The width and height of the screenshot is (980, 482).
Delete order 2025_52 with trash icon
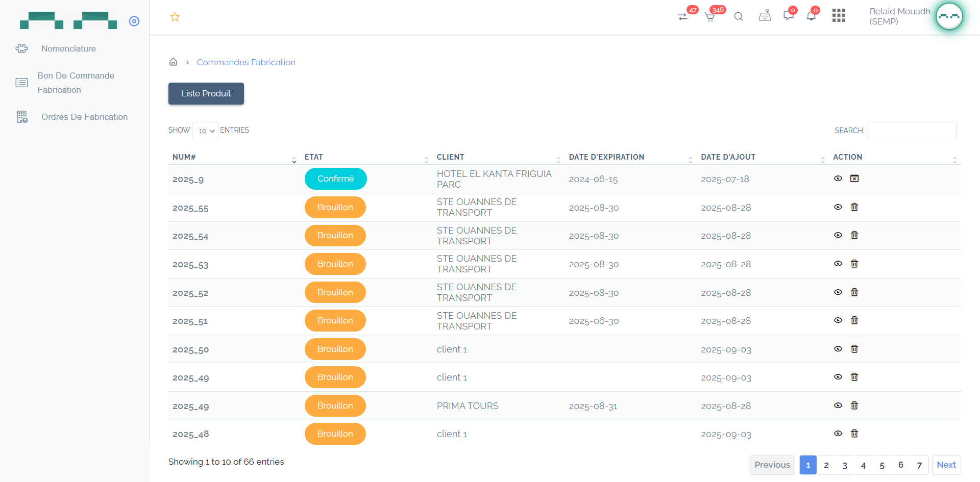coord(854,292)
